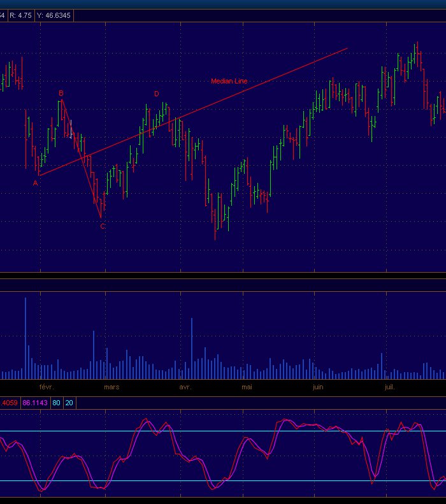This screenshot has height=504, width=446.
Task: Click the "mars" month label
Action: pyautogui.click(x=111, y=387)
